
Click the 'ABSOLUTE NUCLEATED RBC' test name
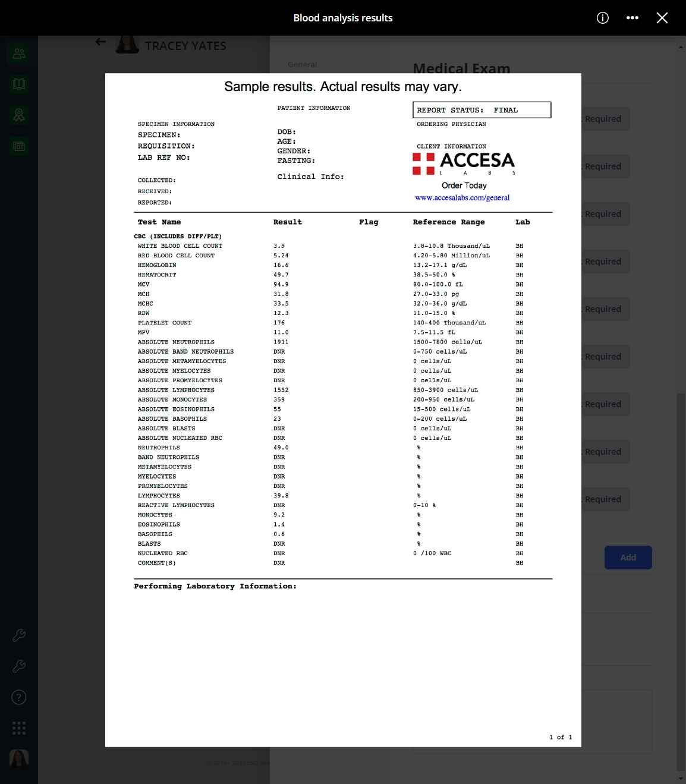pyautogui.click(x=180, y=438)
